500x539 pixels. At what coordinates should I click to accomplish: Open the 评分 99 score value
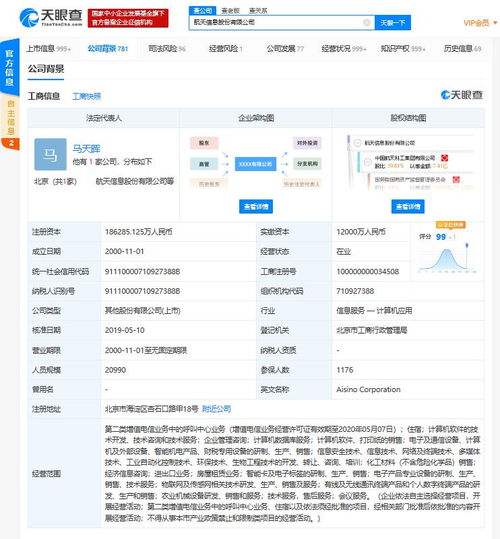tap(441, 236)
